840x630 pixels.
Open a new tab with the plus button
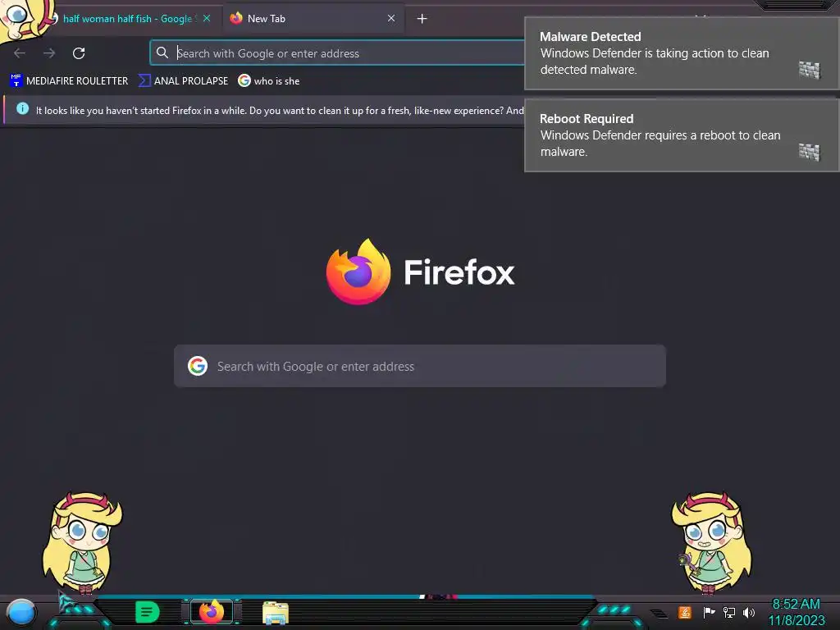(422, 19)
